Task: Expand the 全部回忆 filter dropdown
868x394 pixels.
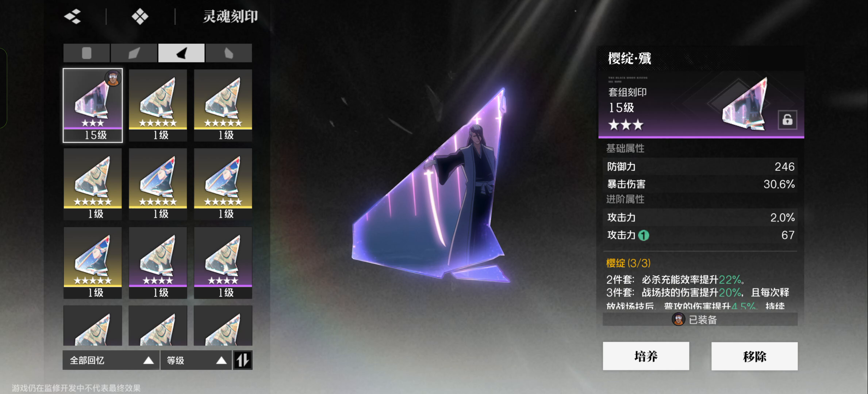Action: 111,360
